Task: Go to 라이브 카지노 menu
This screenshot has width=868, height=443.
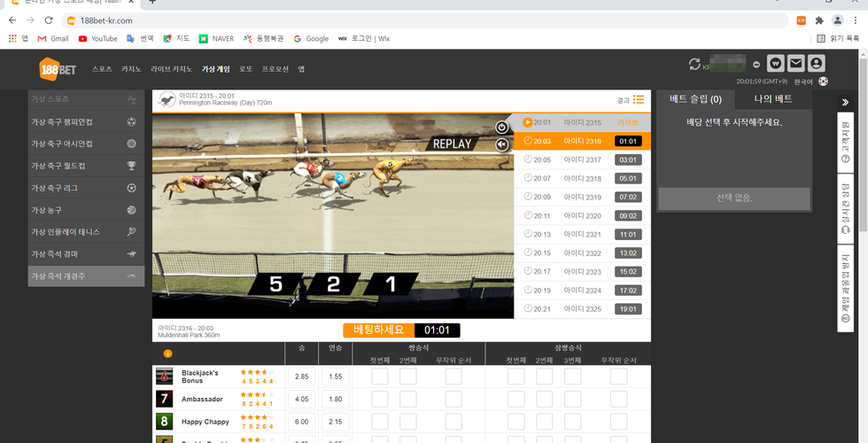Action: (x=172, y=69)
